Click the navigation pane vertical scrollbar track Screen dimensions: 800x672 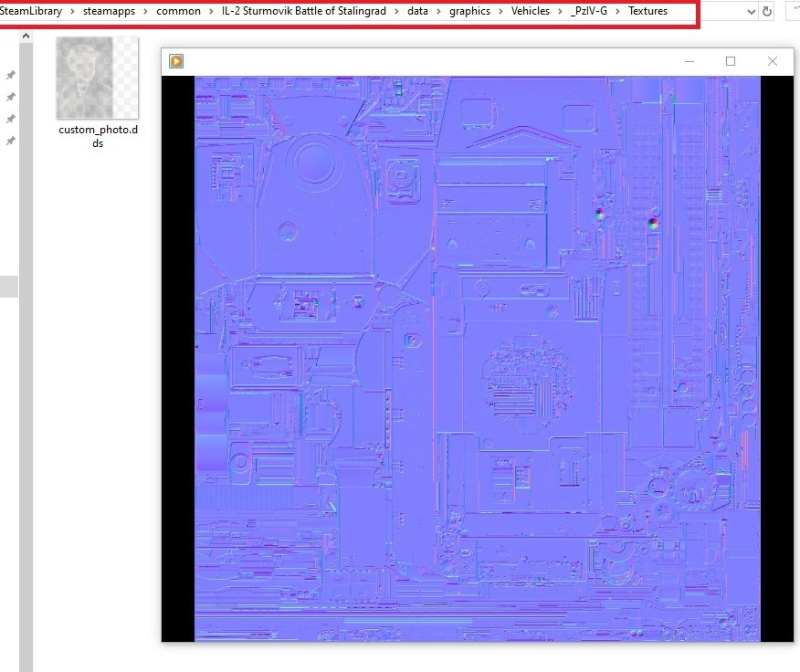click(26, 357)
